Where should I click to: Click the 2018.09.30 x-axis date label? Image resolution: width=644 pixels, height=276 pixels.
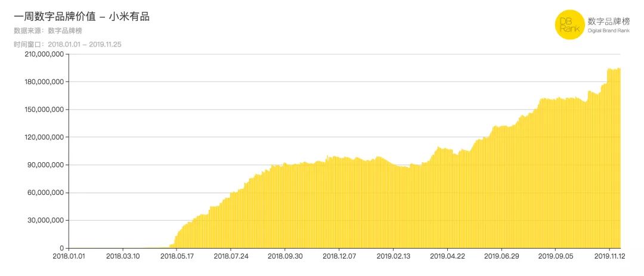click(x=284, y=256)
